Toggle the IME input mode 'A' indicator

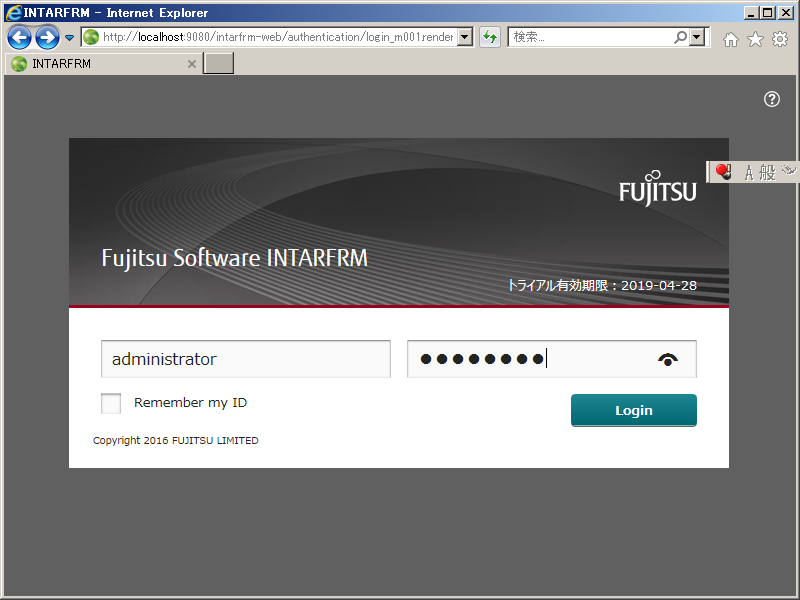click(x=750, y=171)
